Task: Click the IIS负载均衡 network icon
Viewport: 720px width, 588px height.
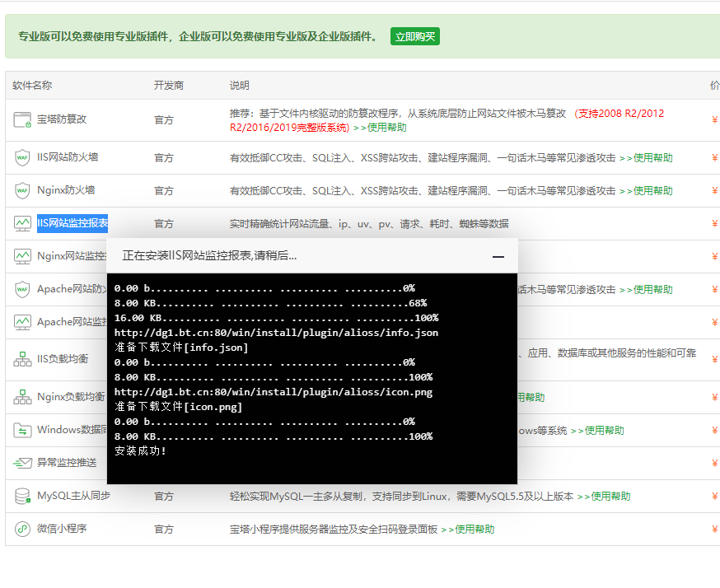Action: 22,359
